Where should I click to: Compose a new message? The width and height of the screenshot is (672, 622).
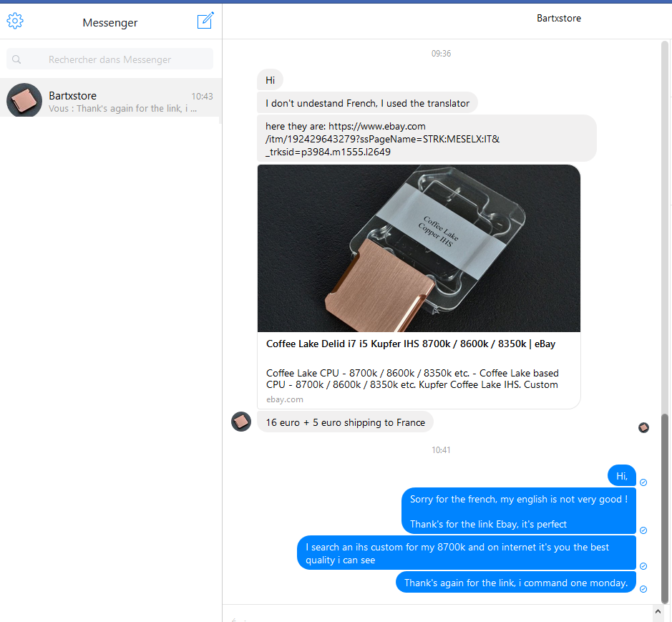pyautogui.click(x=205, y=20)
